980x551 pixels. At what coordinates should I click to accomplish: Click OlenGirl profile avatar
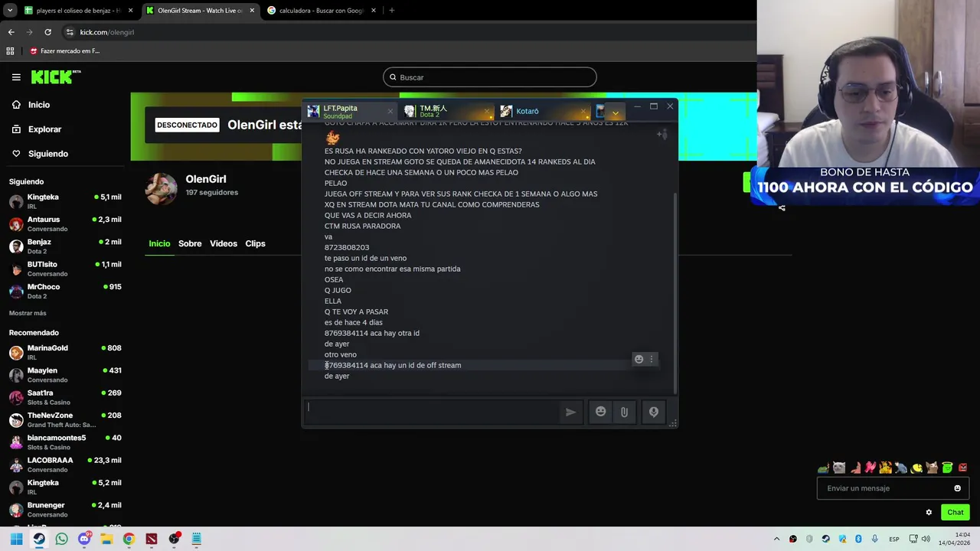point(162,188)
